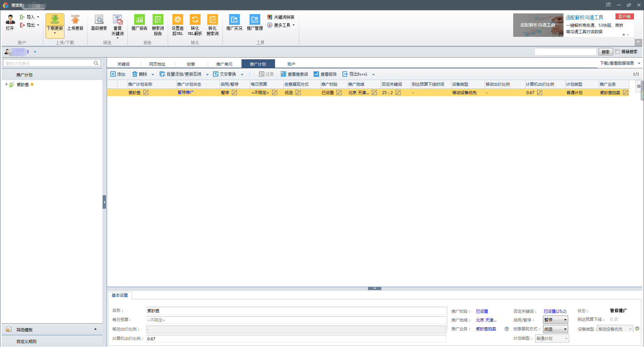The width and height of the screenshot is (644, 347).
Task: Open the 创意展现方式 dropdown
Action: click(x=555, y=329)
